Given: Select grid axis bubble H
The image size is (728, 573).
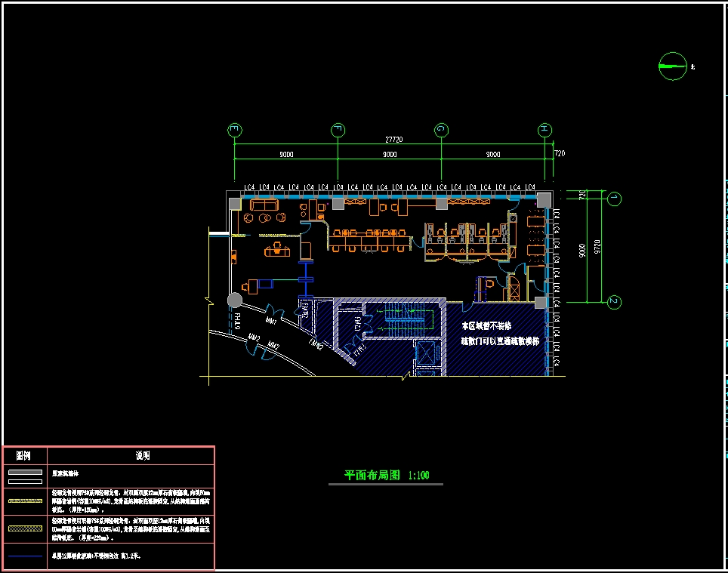Looking at the screenshot, I should (x=544, y=131).
